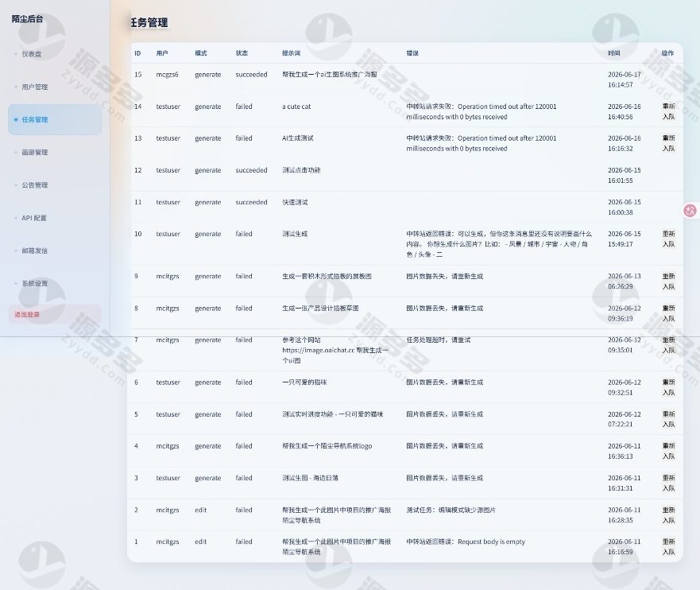This screenshot has width=700, height=590.
Task: Click prompt '一只可爱的猫咪' in row 6
Action: (304, 382)
